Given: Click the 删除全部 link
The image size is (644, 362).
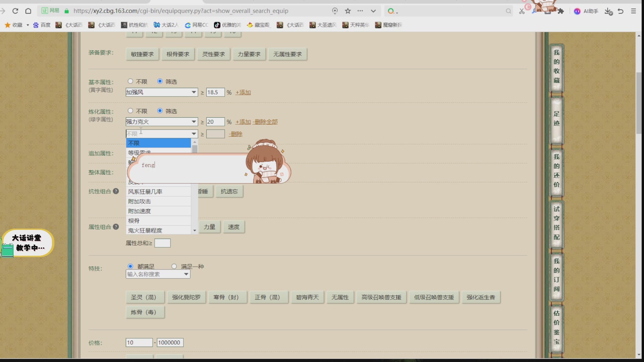Looking at the screenshot, I should point(265,122).
